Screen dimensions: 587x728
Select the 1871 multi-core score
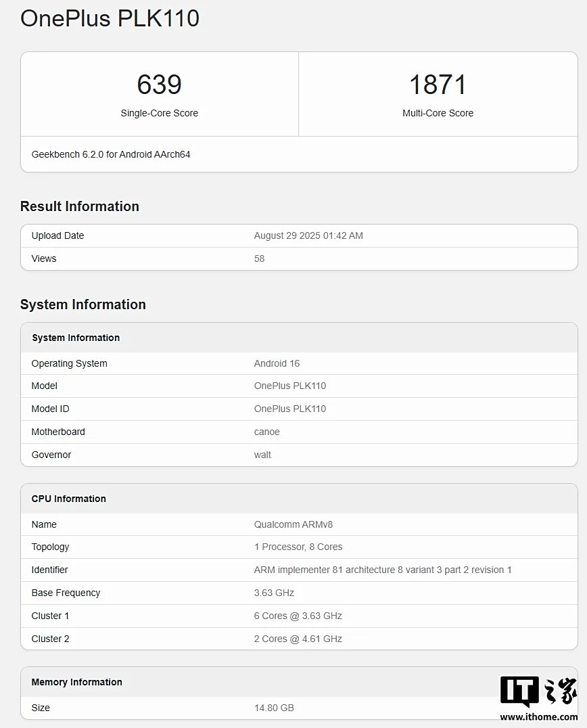pyautogui.click(x=438, y=85)
